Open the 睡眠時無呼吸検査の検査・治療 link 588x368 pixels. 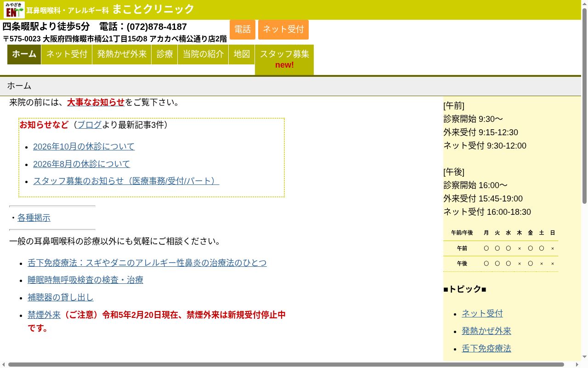85,280
